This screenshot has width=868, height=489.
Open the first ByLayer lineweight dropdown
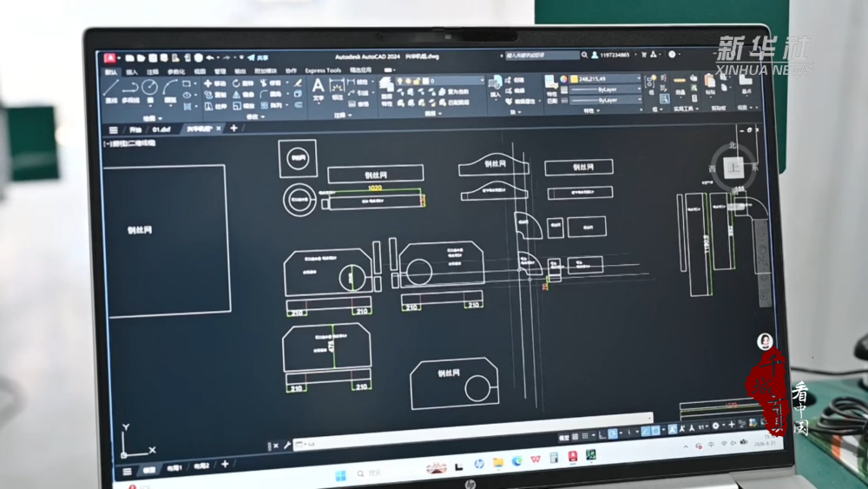606,89
